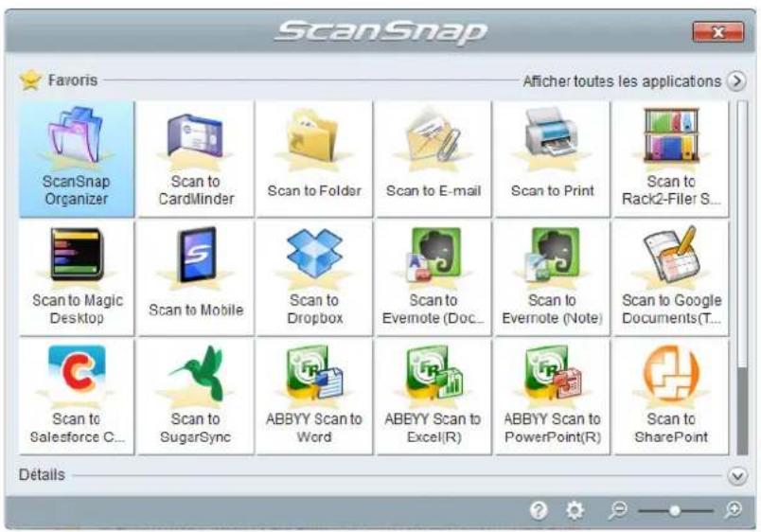This screenshot has height=532, width=761.
Task: Open Scan to Rack2-Filer
Action: (671, 159)
